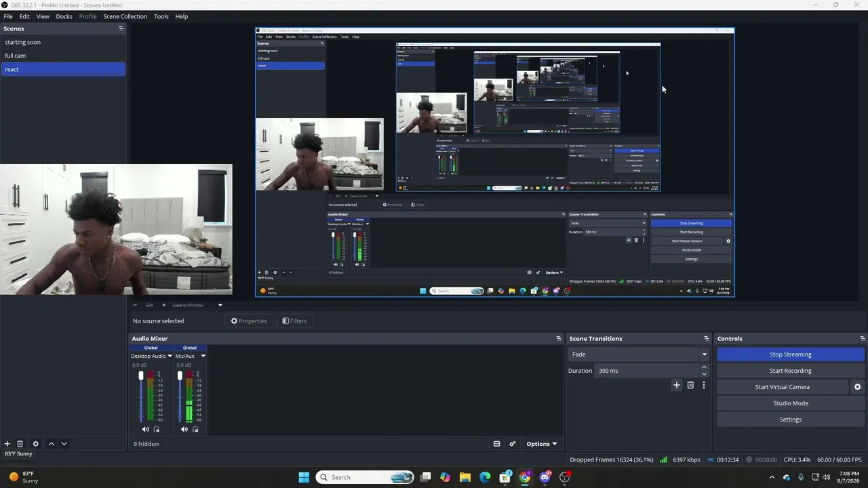Open the Help menu
The image size is (868, 488).
point(182,16)
